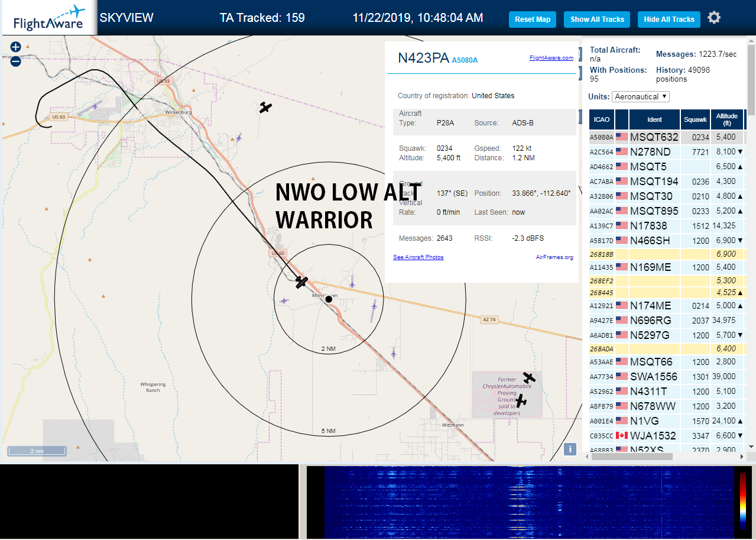756x540 pixels.
Task: Click the Show All Tracks button
Action: pos(597,20)
